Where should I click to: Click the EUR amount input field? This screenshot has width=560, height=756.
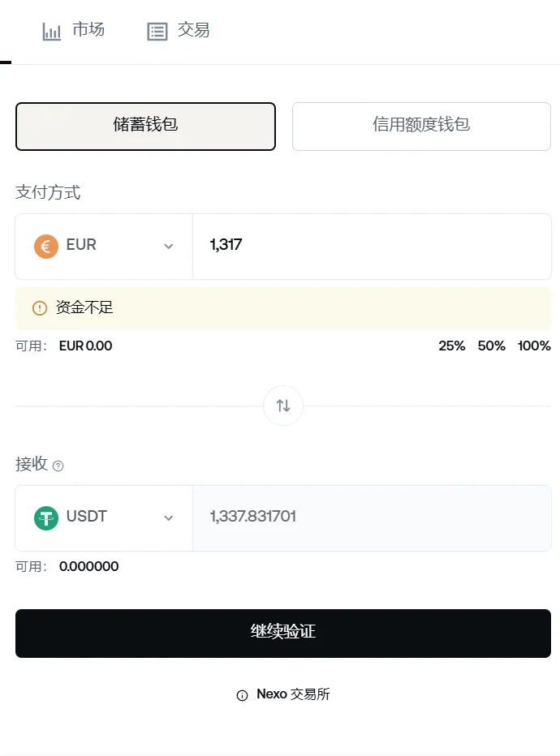[x=372, y=246]
